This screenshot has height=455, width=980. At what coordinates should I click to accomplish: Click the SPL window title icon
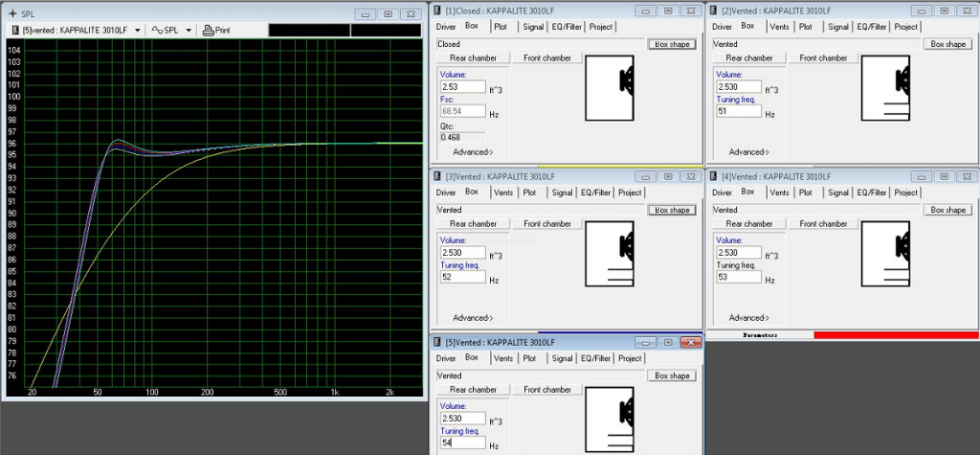tap(12, 13)
